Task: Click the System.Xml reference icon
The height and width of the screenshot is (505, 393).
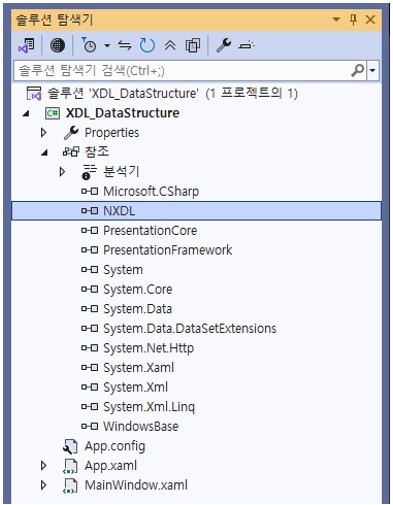Action: (x=90, y=387)
